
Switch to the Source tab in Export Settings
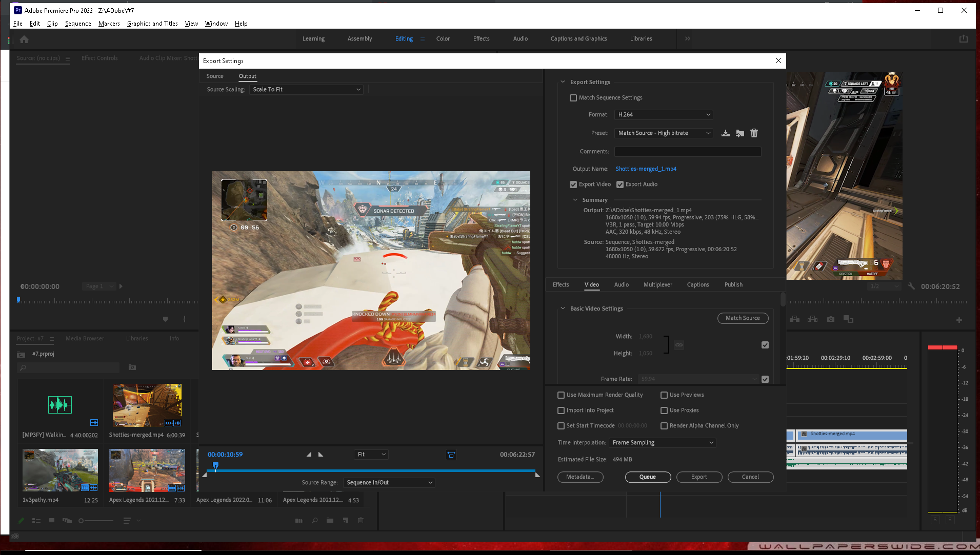pos(215,76)
